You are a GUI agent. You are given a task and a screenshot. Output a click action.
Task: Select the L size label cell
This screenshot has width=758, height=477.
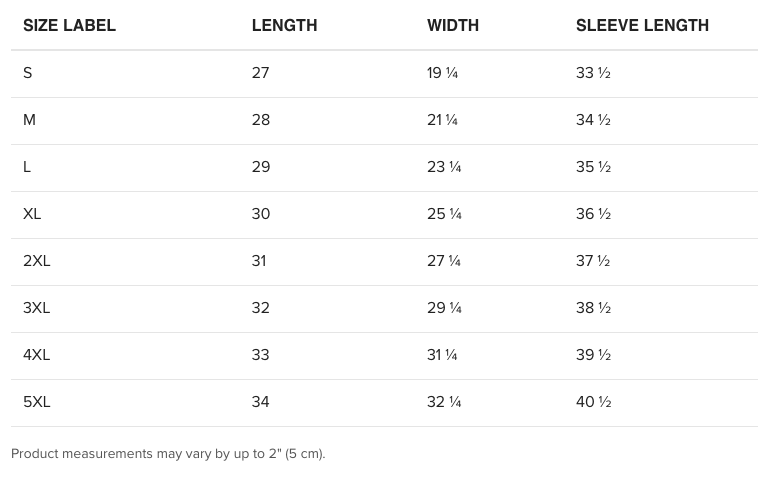(27, 167)
